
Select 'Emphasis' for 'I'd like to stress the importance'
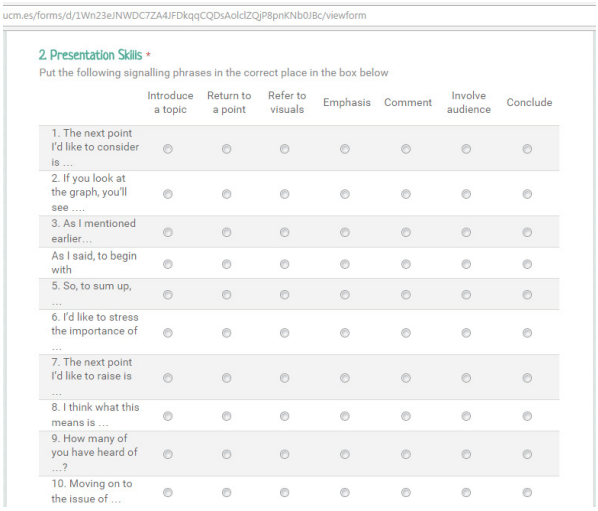(x=345, y=333)
